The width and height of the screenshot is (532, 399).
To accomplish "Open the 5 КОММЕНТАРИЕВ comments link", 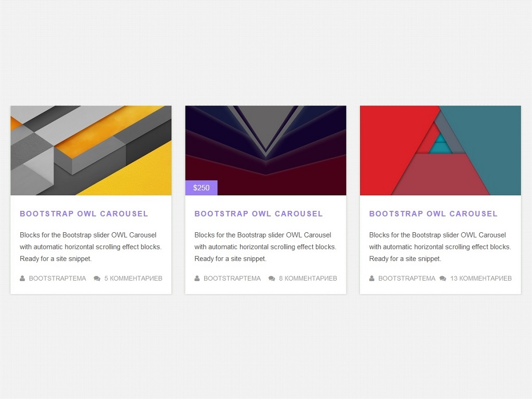I will (x=134, y=278).
